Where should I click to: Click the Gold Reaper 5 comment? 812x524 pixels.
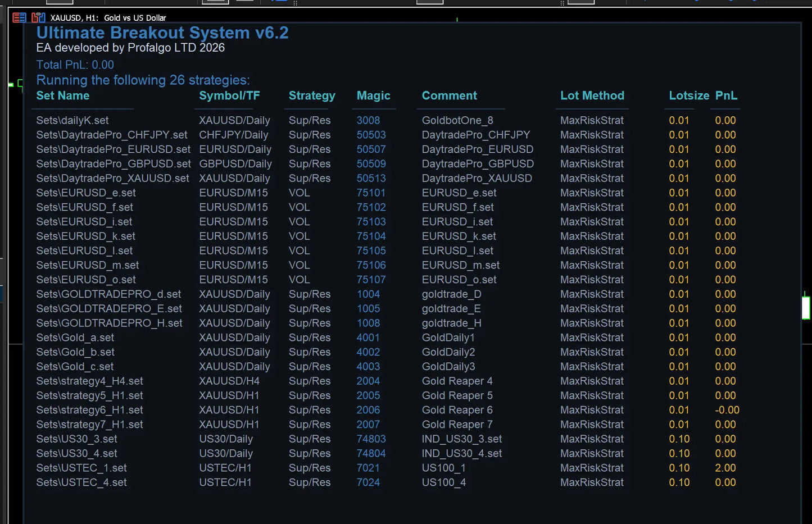pos(457,395)
